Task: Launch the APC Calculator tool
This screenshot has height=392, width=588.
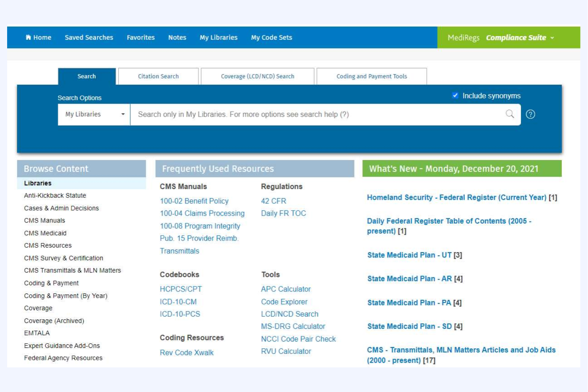Action: [286, 289]
